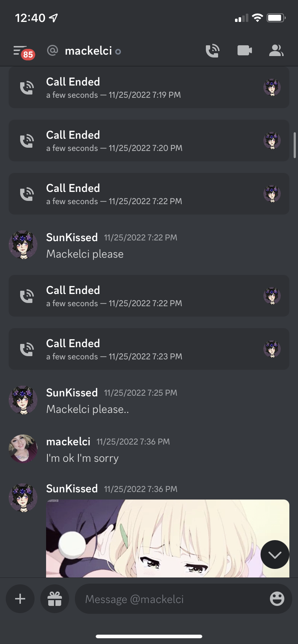Jump to latest messages with the down arrow
This screenshot has height=644, width=298.
pyautogui.click(x=275, y=555)
